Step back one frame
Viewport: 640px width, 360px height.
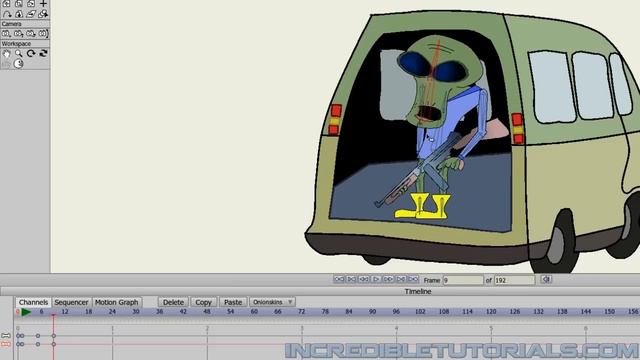(364, 279)
